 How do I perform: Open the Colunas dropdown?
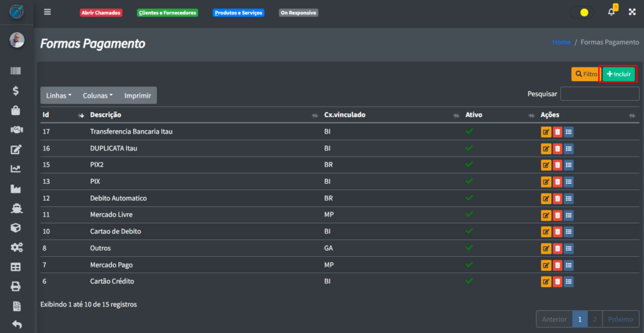[97, 96]
